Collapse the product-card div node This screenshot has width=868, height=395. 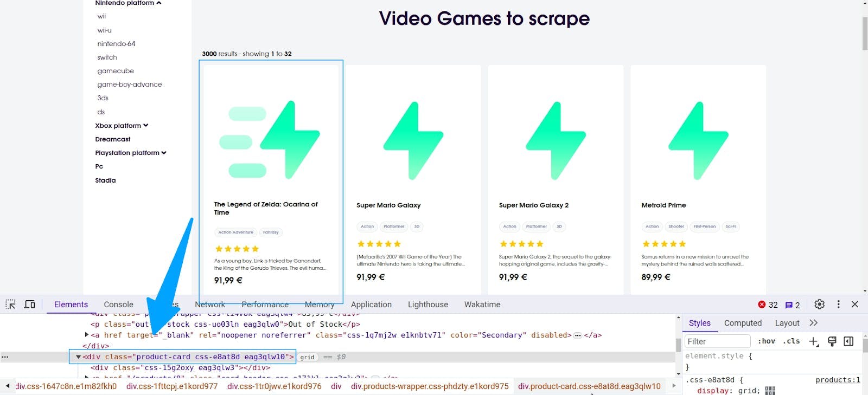click(78, 357)
